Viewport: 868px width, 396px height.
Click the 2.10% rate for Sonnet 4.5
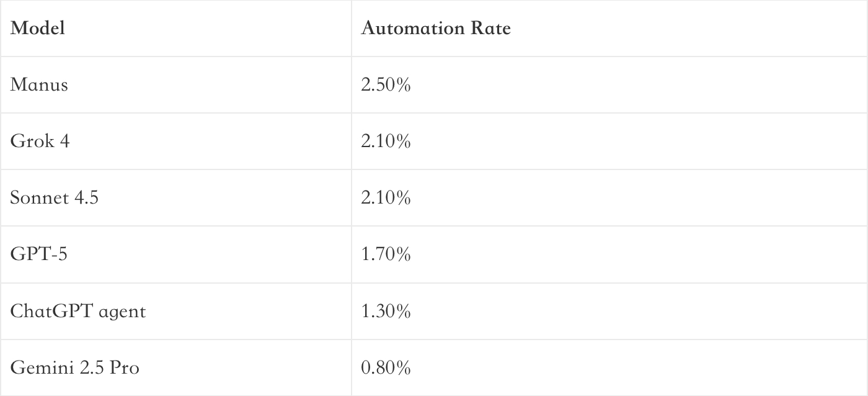click(x=386, y=198)
